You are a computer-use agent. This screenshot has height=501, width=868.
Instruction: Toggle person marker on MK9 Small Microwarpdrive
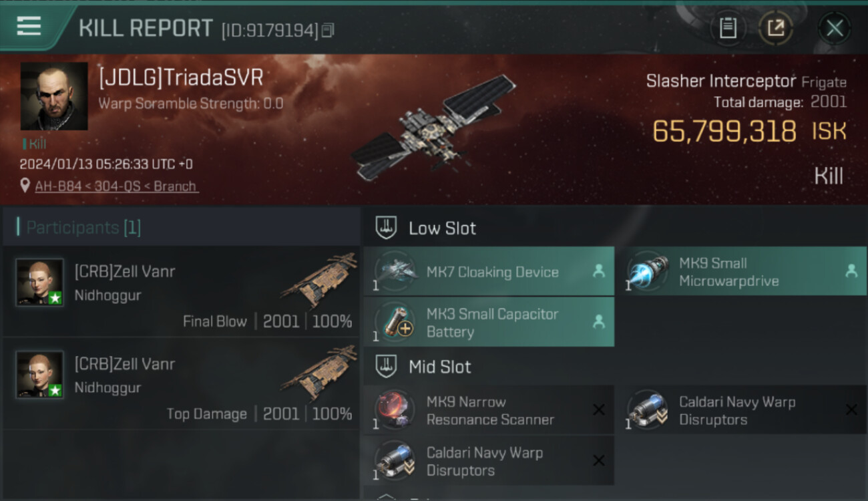[x=851, y=271]
